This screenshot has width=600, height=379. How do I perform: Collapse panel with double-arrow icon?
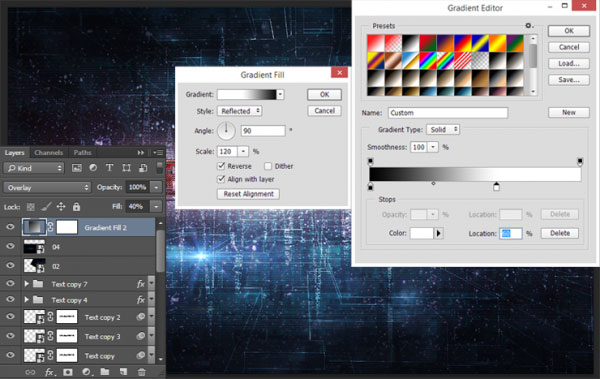click(141, 153)
